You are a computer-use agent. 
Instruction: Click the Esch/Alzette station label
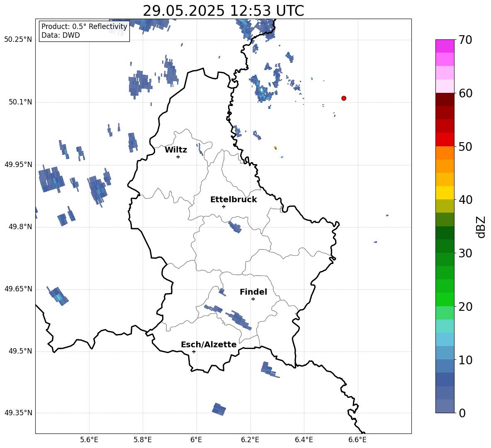(209, 344)
